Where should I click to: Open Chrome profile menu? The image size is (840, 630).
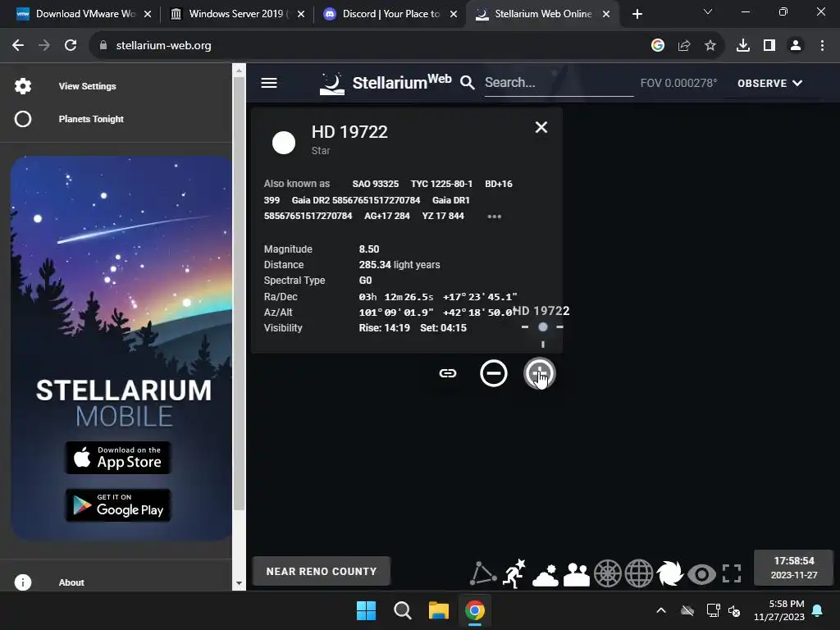(x=796, y=46)
